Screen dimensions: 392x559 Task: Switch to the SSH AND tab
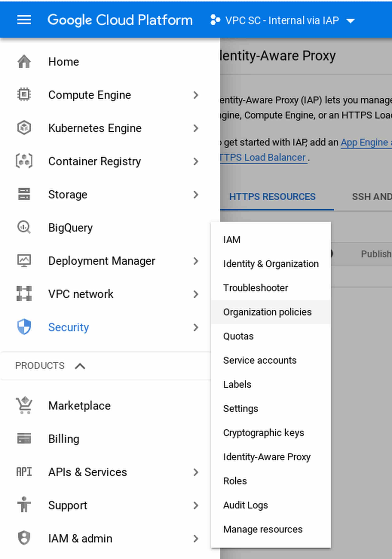pyautogui.click(x=372, y=197)
